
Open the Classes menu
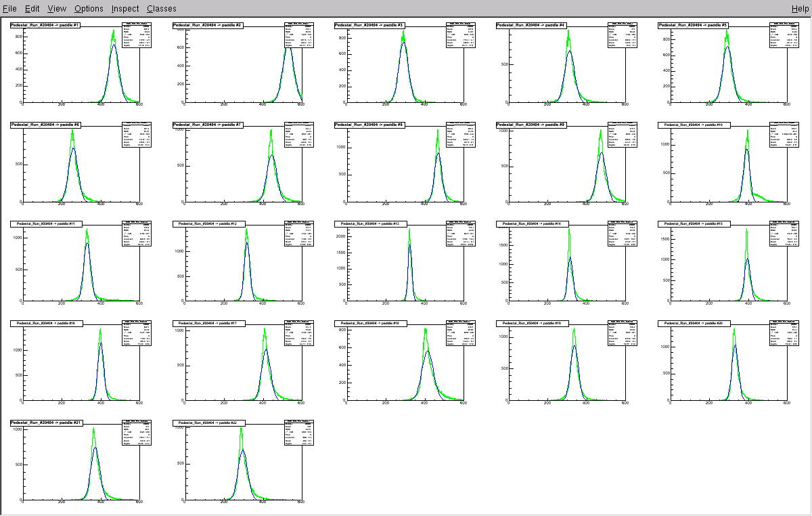(x=161, y=8)
